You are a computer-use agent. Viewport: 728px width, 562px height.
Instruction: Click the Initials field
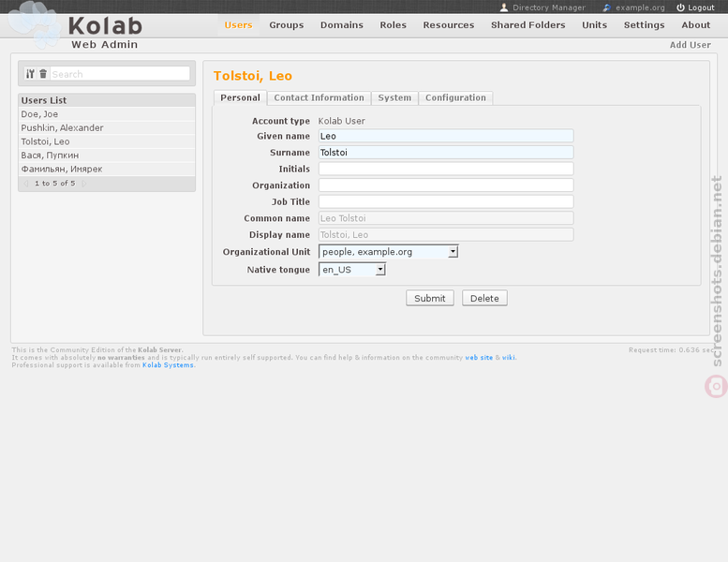(446, 169)
